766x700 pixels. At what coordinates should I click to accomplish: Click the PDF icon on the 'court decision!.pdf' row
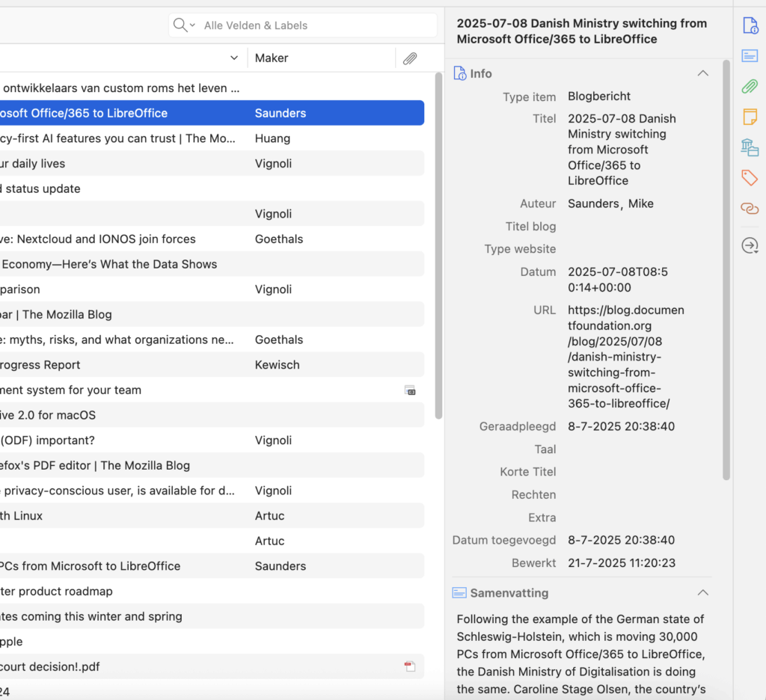[x=410, y=667]
